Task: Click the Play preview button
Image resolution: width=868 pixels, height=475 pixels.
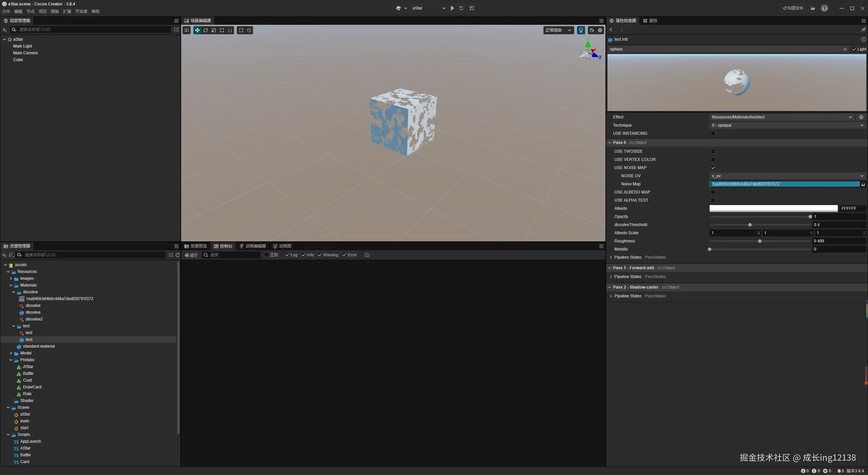Action: [x=452, y=8]
